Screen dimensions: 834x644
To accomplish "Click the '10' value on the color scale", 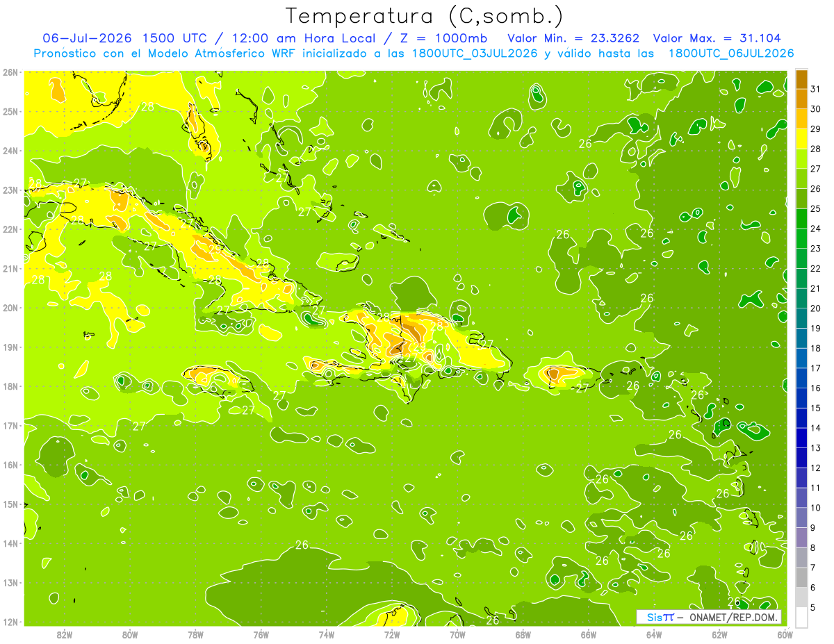I will (816, 508).
